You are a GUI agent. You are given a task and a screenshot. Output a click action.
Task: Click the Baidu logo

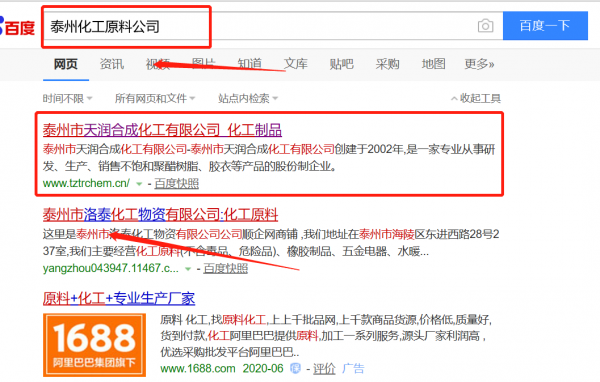point(17,27)
